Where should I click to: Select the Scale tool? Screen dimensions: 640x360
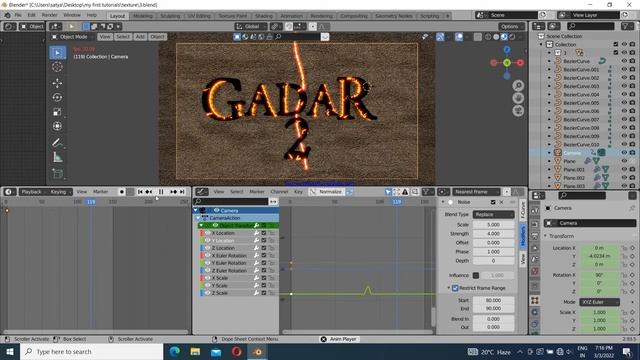pyautogui.click(x=58, y=112)
